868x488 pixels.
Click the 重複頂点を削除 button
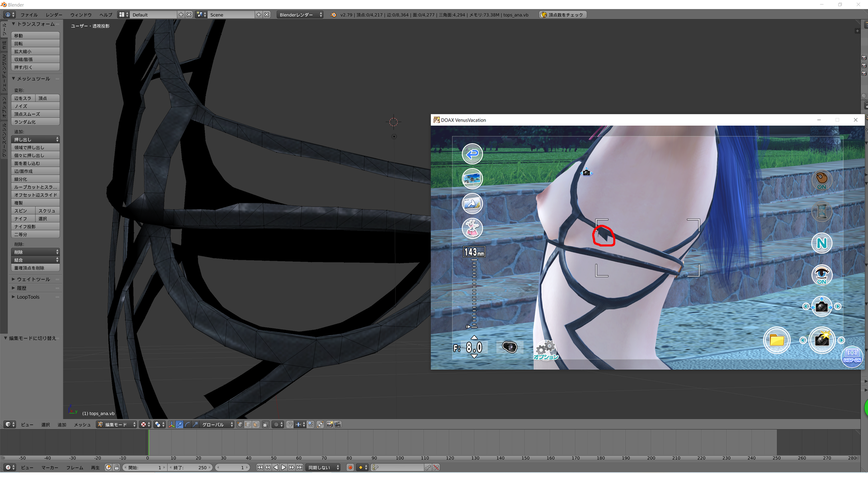click(36, 268)
